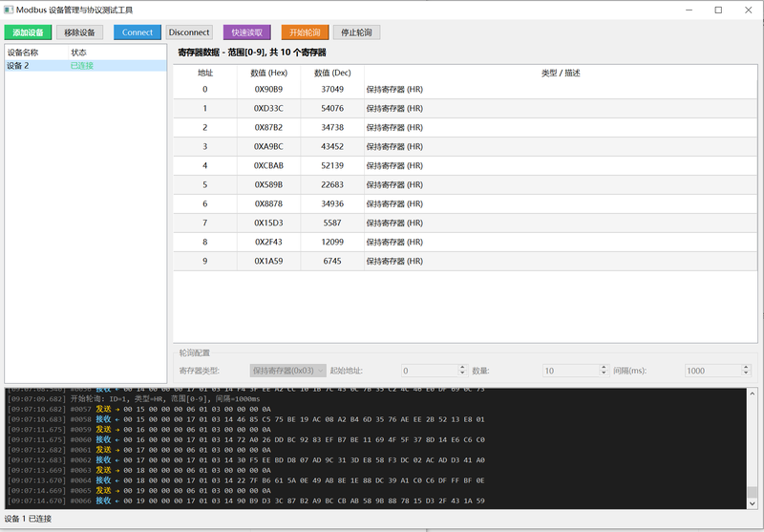Increase 起始地址 with the up arrow
Viewport: 764px width, 532px height.
pos(463,368)
